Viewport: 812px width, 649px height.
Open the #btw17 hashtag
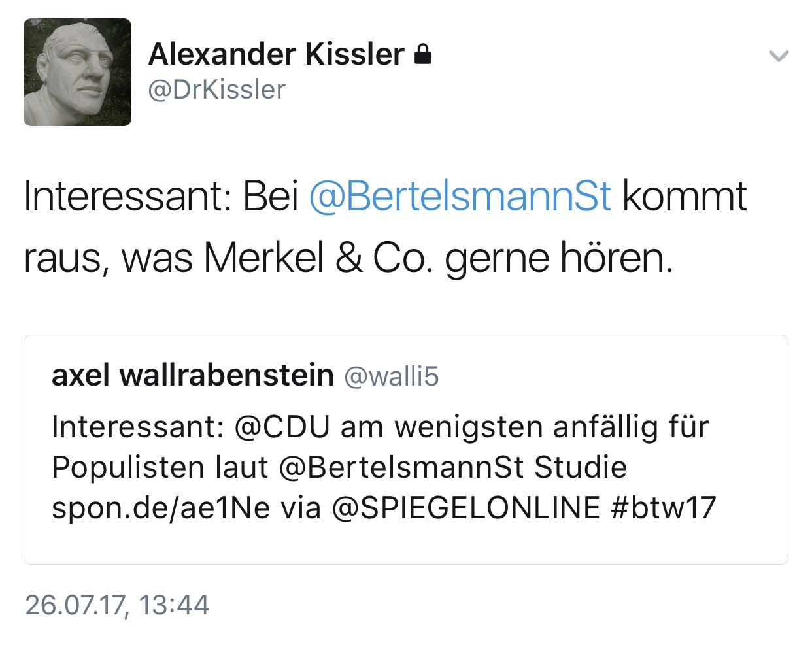(664, 508)
